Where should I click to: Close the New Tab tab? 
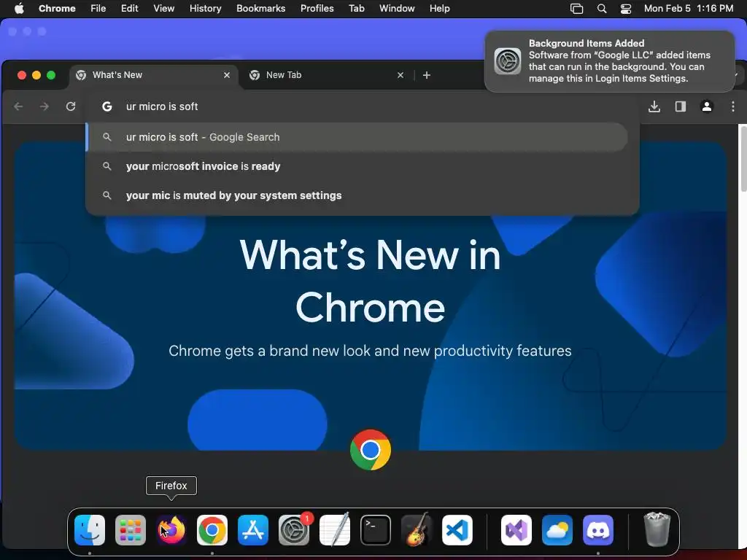pyautogui.click(x=400, y=75)
